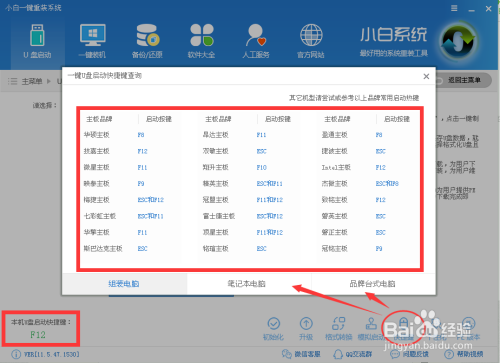Click the ESC key for 磐英主板
The width and height of the screenshot is (500, 363).
tap(381, 216)
